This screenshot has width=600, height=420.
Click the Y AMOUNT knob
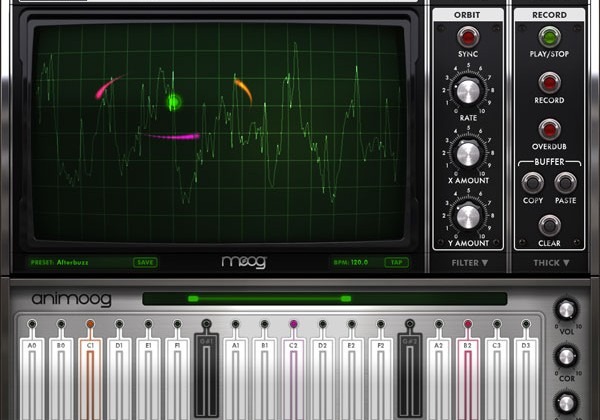point(468,216)
